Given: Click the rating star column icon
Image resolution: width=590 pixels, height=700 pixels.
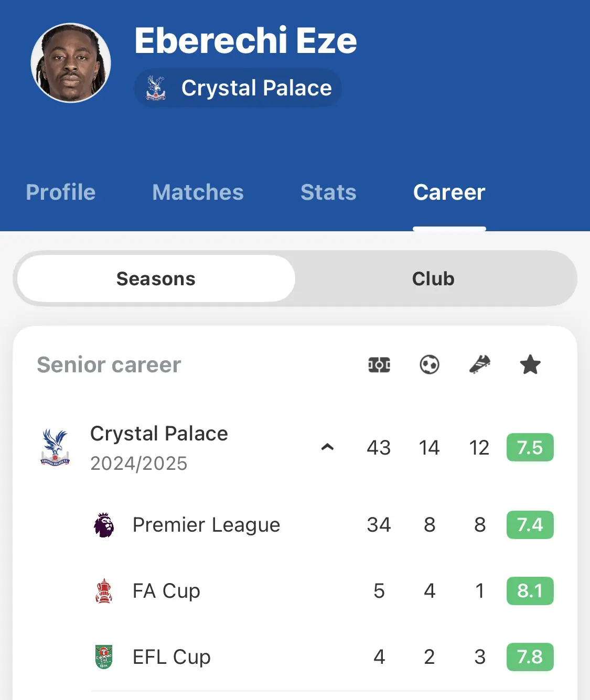Looking at the screenshot, I should 530,364.
